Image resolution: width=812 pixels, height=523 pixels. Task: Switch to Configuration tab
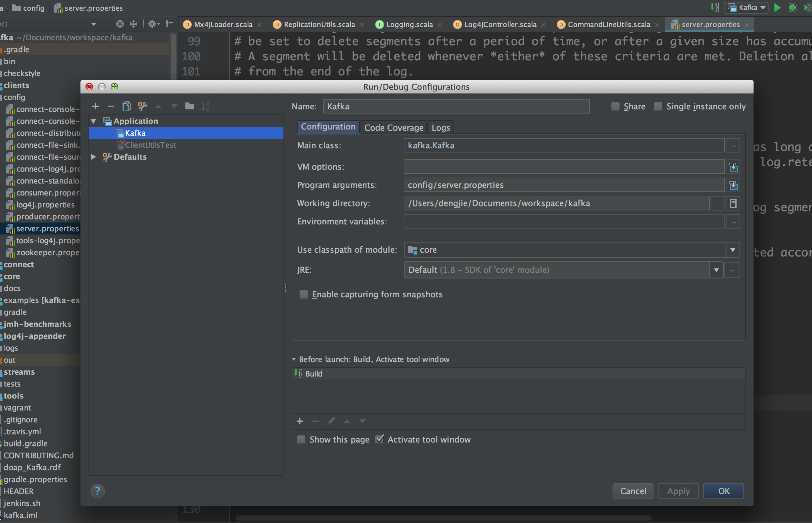coord(328,127)
